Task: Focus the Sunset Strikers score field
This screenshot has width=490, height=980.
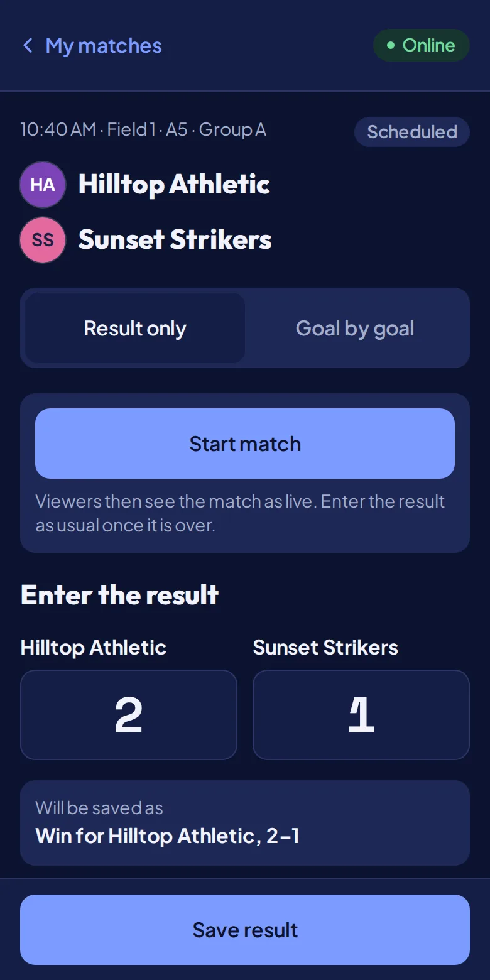Action: pyautogui.click(x=361, y=715)
